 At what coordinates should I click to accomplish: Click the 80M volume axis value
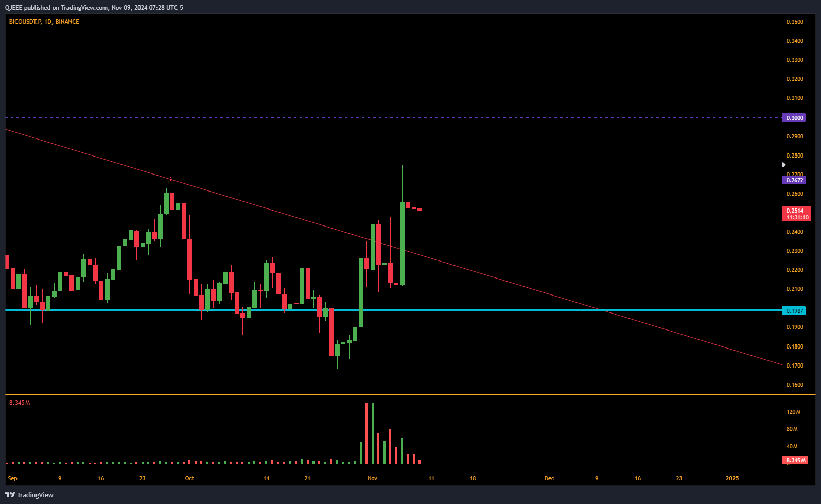pos(792,429)
